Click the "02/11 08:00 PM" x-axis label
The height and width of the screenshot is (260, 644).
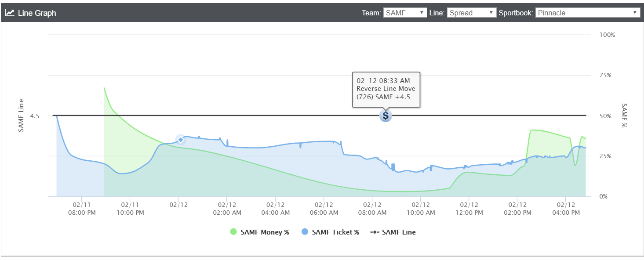(81, 209)
